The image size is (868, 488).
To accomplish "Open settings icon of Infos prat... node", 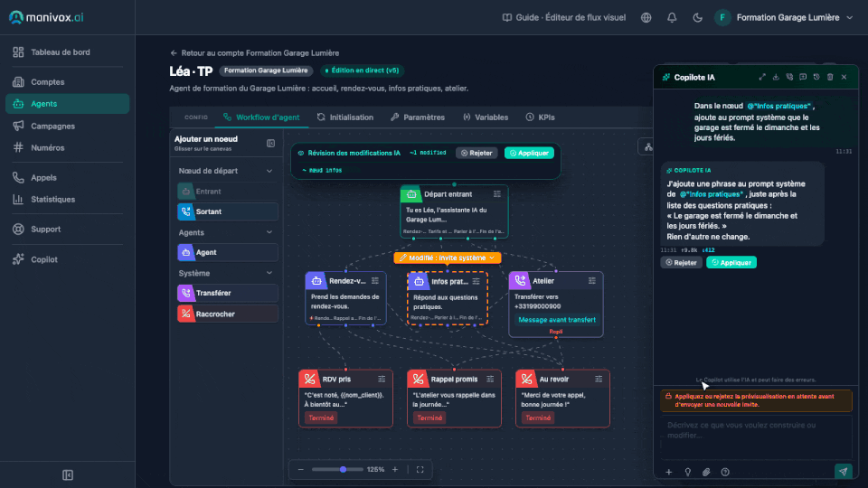I will pos(476,282).
